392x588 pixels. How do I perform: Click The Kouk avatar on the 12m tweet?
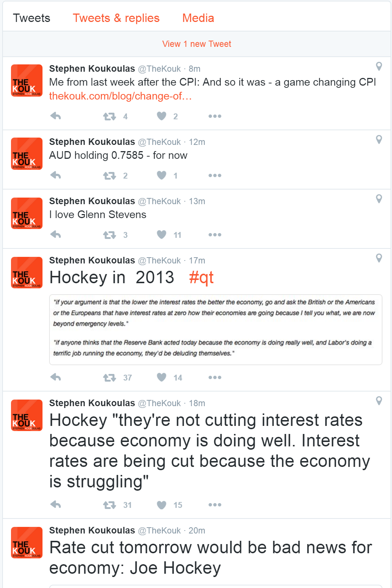tap(27, 154)
